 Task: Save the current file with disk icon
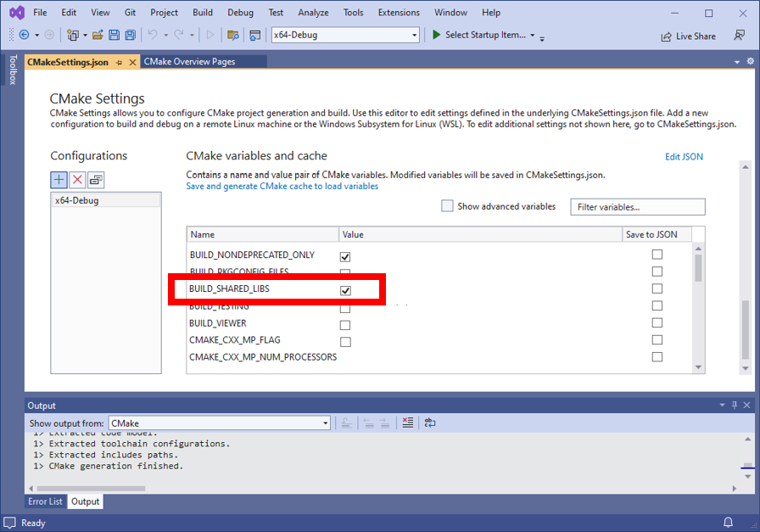[114, 35]
